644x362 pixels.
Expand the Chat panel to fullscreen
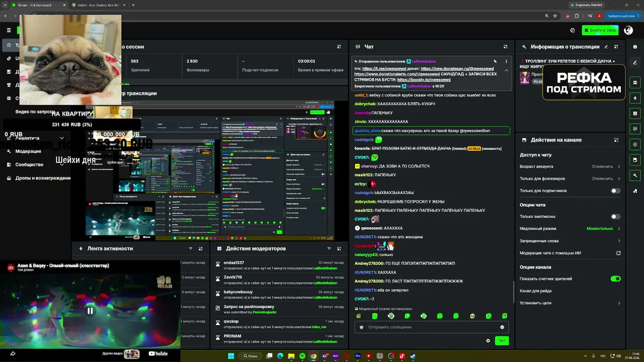tap(506, 47)
